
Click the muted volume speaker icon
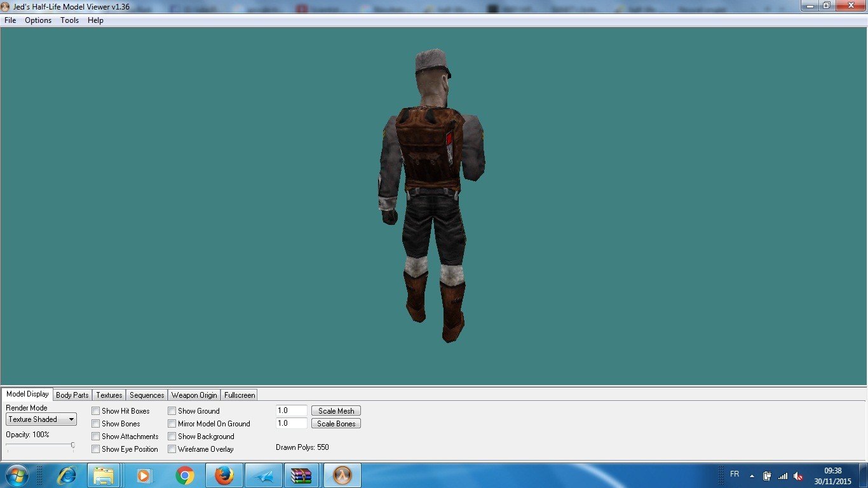click(x=799, y=476)
